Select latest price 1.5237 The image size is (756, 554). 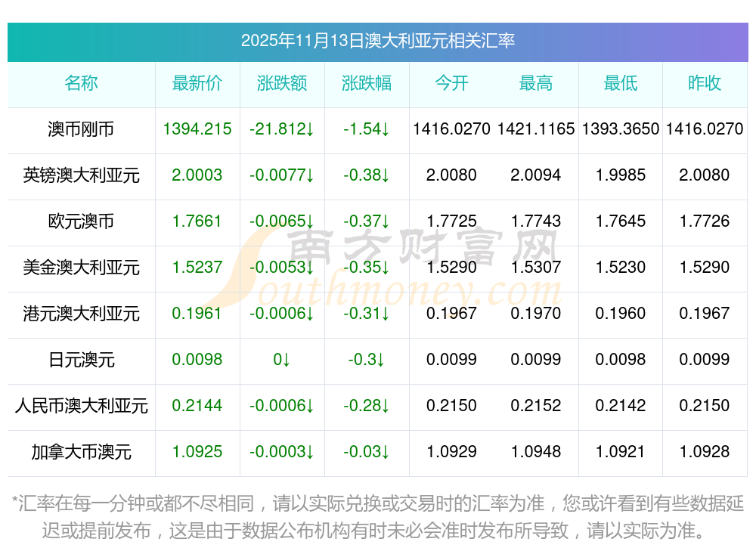pyautogui.click(x=197, y=267)
